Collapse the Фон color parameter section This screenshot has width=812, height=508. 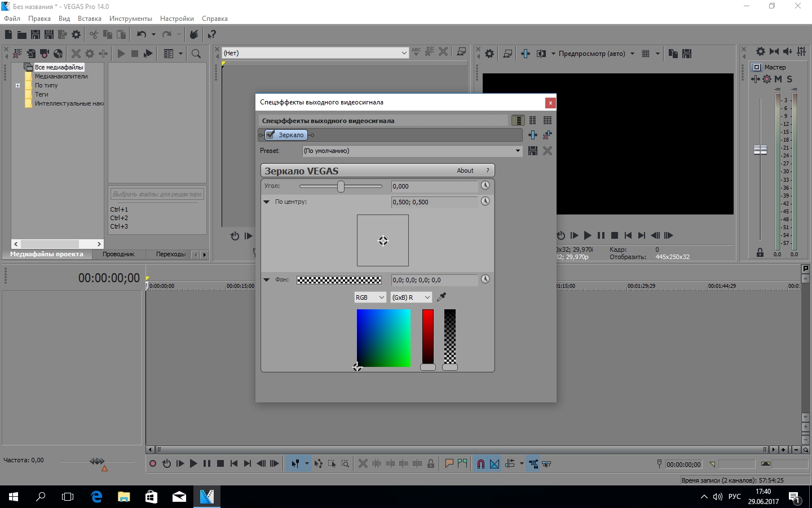267,279
